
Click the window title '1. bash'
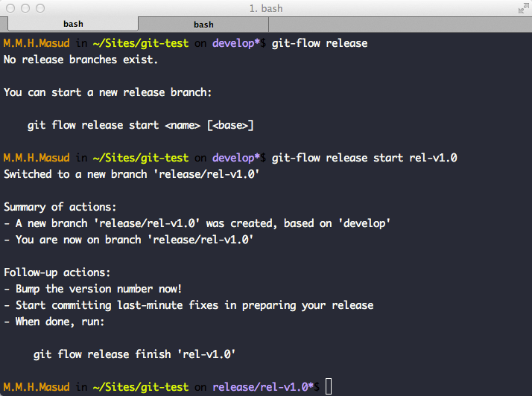point(266,8)
